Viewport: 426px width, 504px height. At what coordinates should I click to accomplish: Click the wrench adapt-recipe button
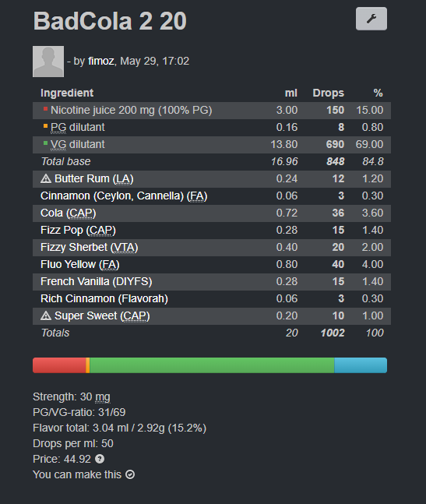point(371,19)
